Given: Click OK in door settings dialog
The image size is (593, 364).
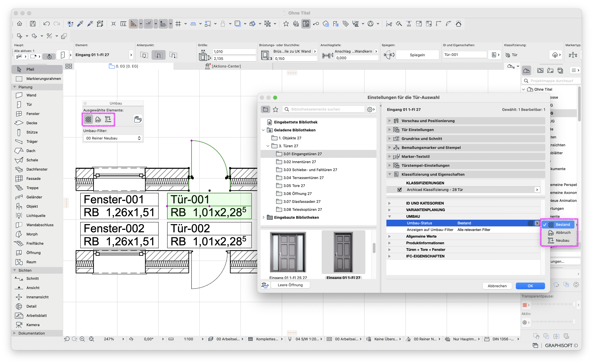Looking at the screenshot, I should (x=530, y=286).
